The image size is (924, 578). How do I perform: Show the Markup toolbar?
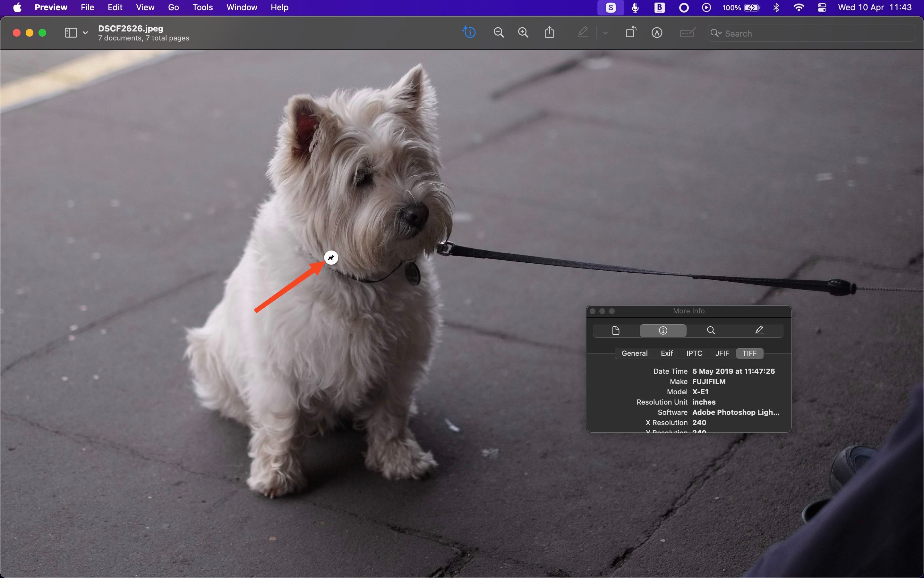(x=657, y=33)
